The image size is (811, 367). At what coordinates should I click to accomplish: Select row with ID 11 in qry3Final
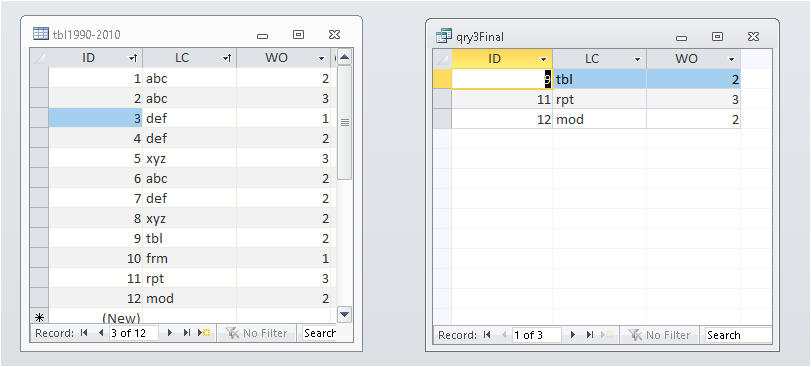click(x=442, y=99)
